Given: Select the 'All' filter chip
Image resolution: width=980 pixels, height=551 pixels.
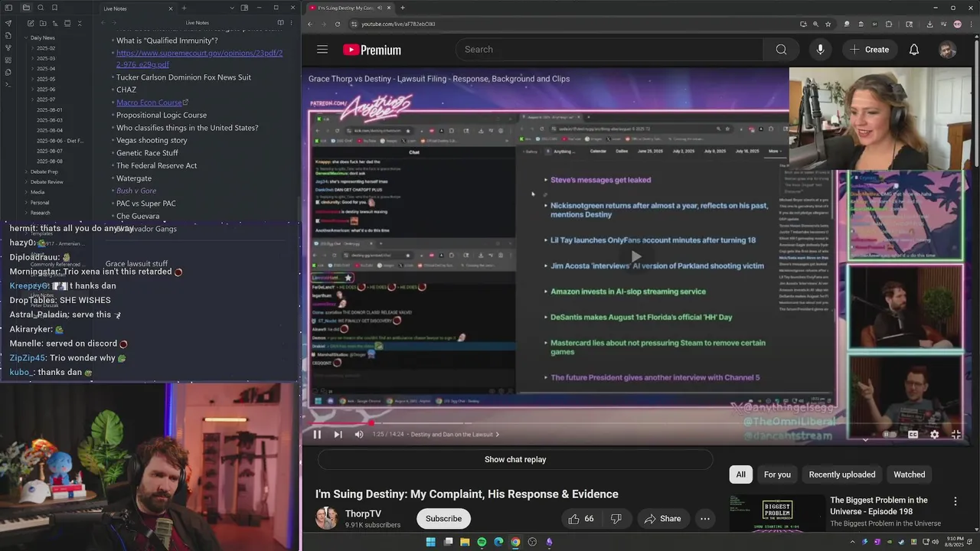Looking at the screenshot, I should click(x=740, y=474).
